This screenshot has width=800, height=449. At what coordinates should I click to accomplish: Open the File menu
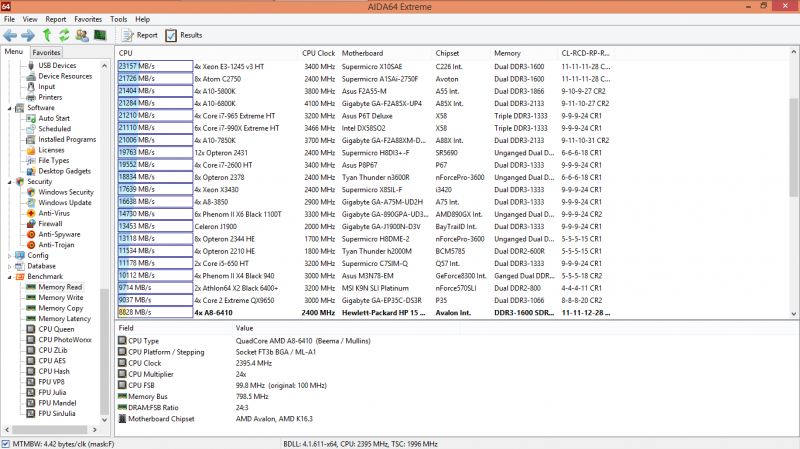pyautogui.click(x=9, y=19)
